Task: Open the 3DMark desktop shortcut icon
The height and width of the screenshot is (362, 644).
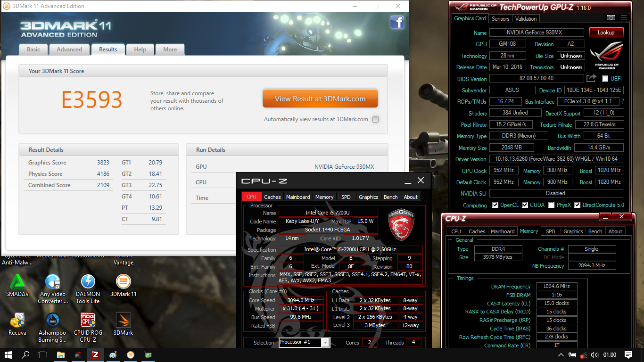Action: tap(124, 324)
